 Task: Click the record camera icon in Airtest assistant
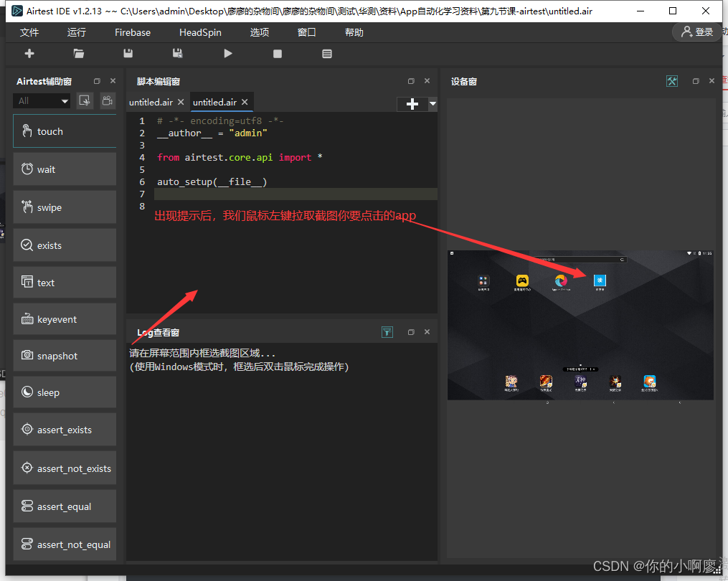coord(108,100)
